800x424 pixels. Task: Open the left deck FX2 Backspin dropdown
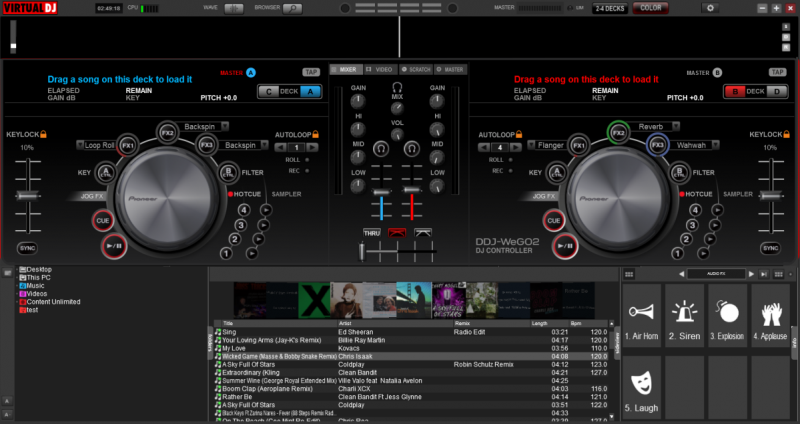point(224,126)
